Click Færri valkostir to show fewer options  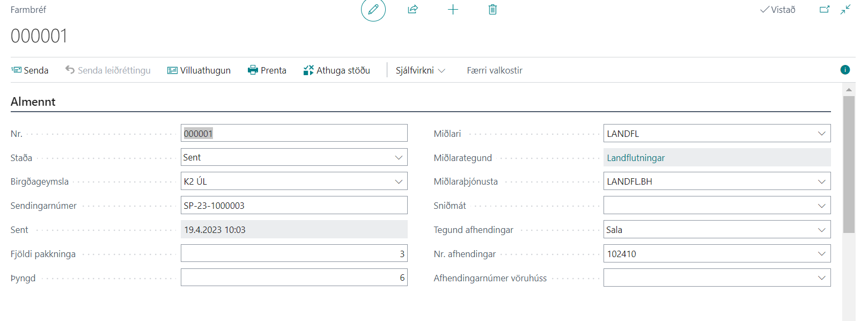tap(494, 70)
